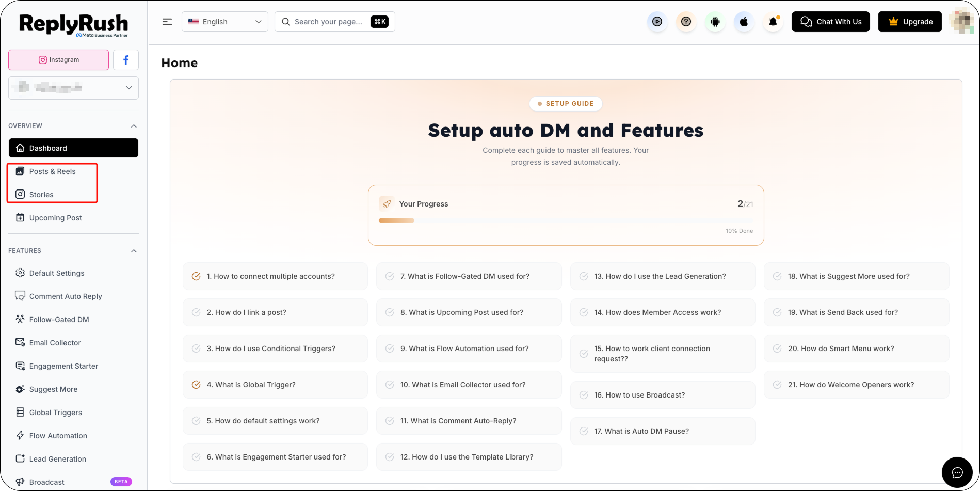Toggle check for guide 4 Global Trigger
Image resolution: width=980 pixels, height=491 pixels.
[x=196, y=385]
